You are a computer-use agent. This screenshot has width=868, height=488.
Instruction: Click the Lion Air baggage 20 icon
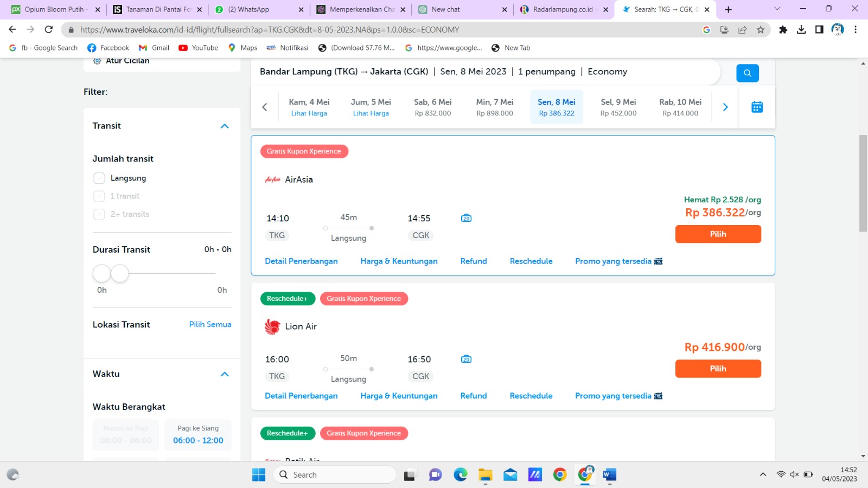coord(466,359)
